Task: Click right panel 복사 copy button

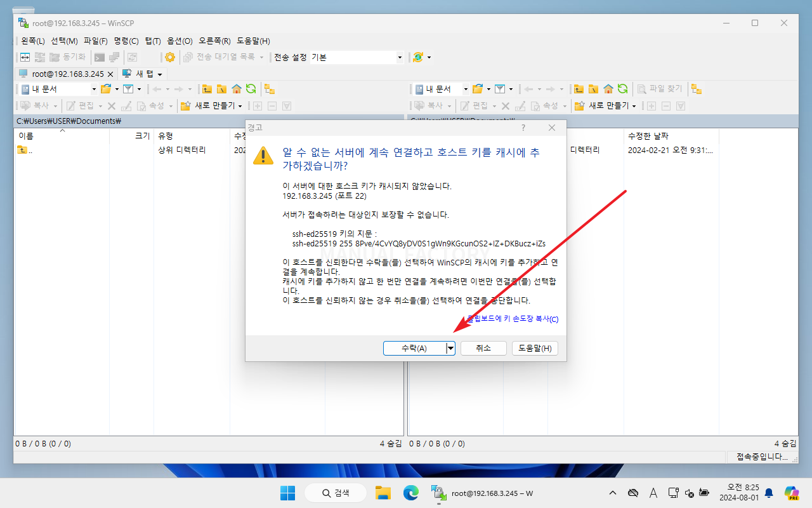Action: point(428,106)
